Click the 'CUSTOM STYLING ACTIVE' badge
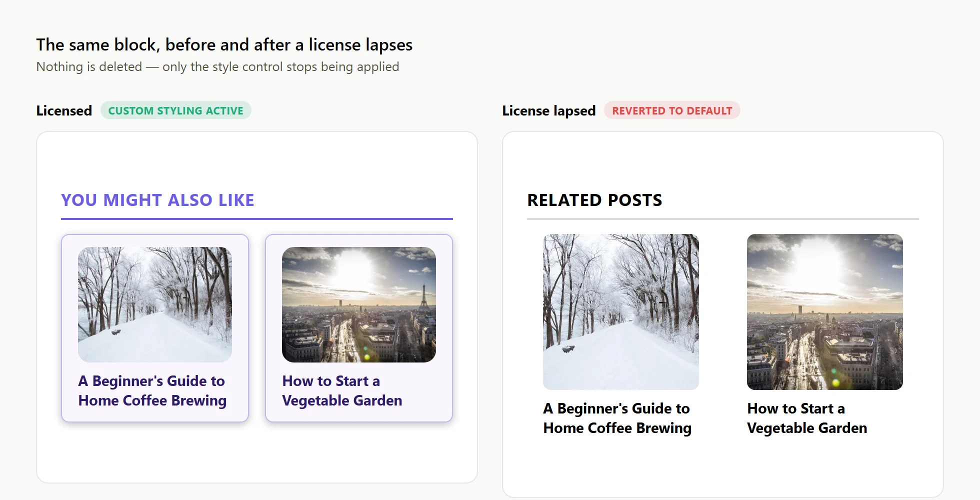The image size is (980, 500). [x=176, y=110]
